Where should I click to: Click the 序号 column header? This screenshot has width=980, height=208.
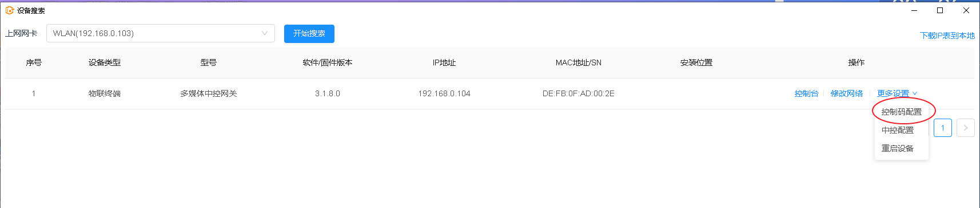[x=34, y=62]
